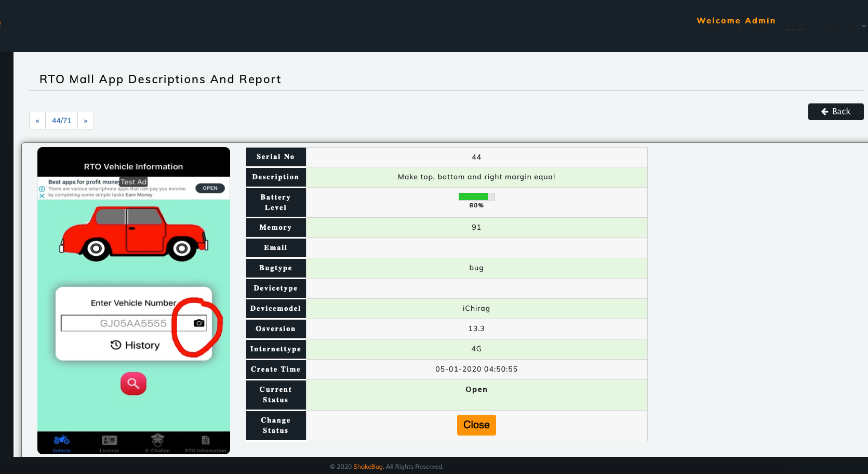The image size is (868, 474).
Task: Open the ShakeBug footer link
Action: pyautogui.click(x=368, y=467)
